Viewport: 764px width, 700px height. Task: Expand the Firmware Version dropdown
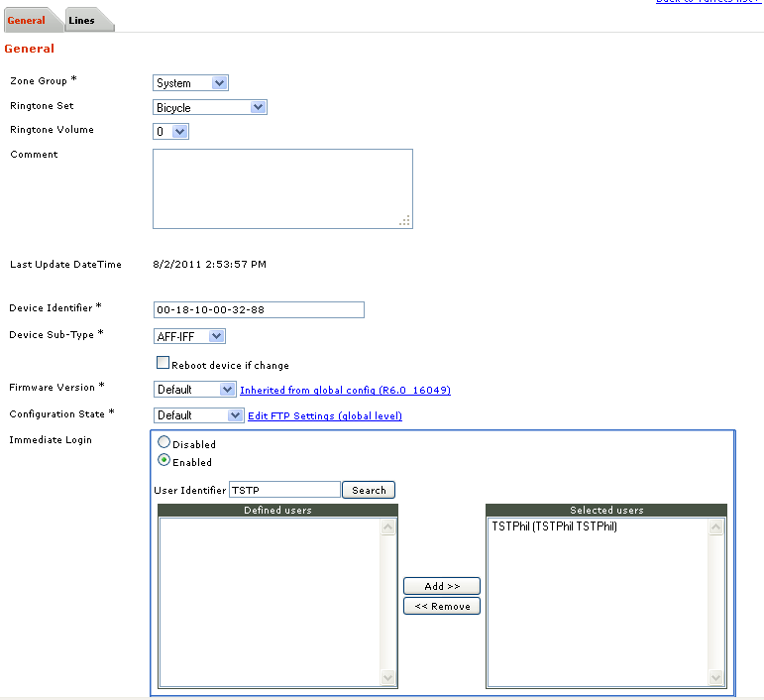(195, 389)
